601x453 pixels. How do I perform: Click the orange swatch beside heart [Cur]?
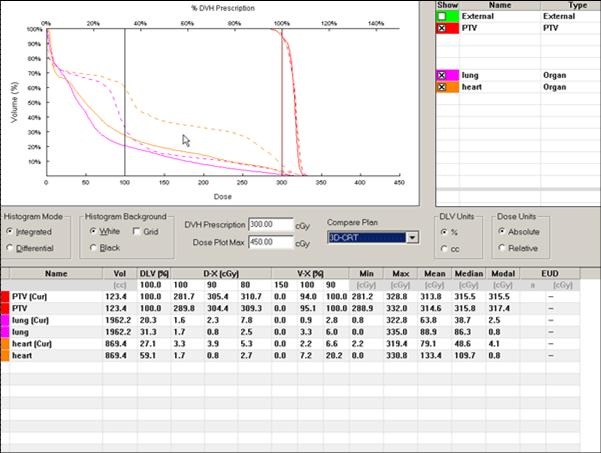[6, 343]
